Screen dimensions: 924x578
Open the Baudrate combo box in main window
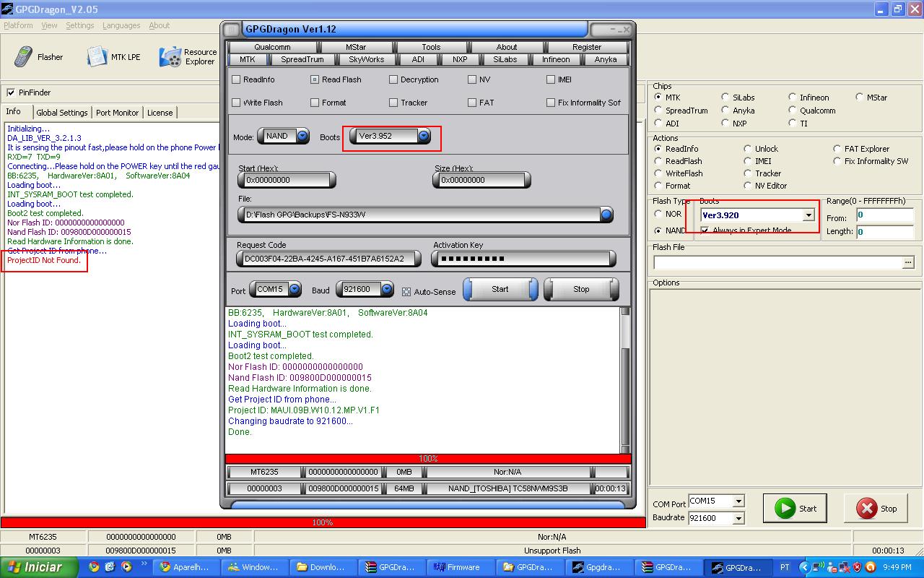pyautogui.click(x=738, y=518)
